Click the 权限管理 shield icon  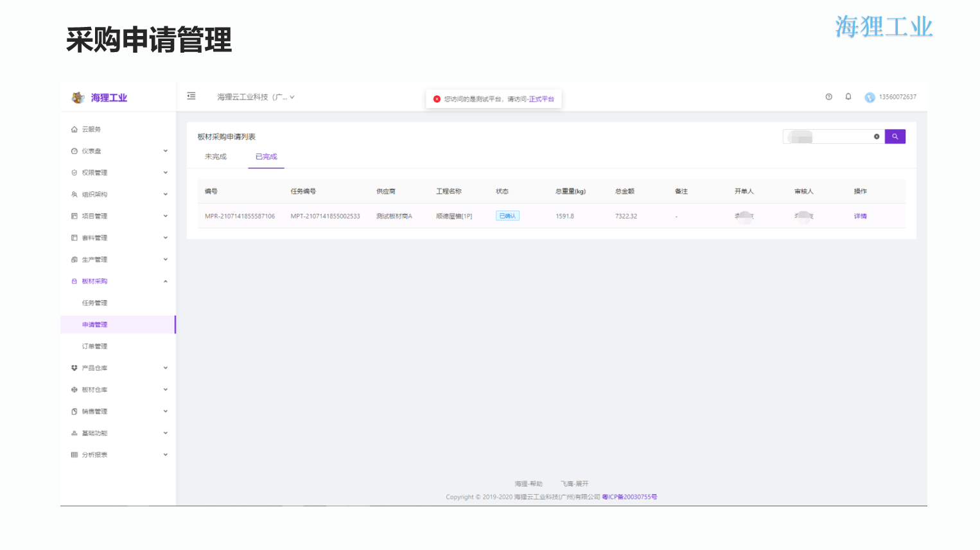click(74, 173)
